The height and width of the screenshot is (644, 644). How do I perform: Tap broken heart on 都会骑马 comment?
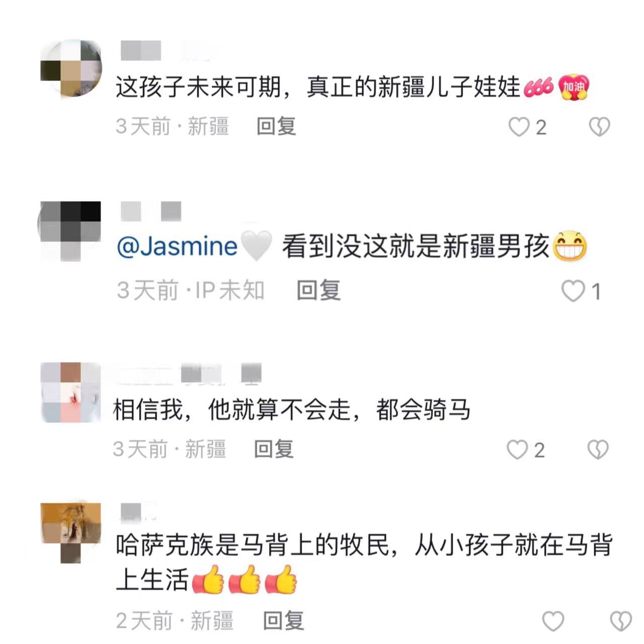click(x=598, y=450)
